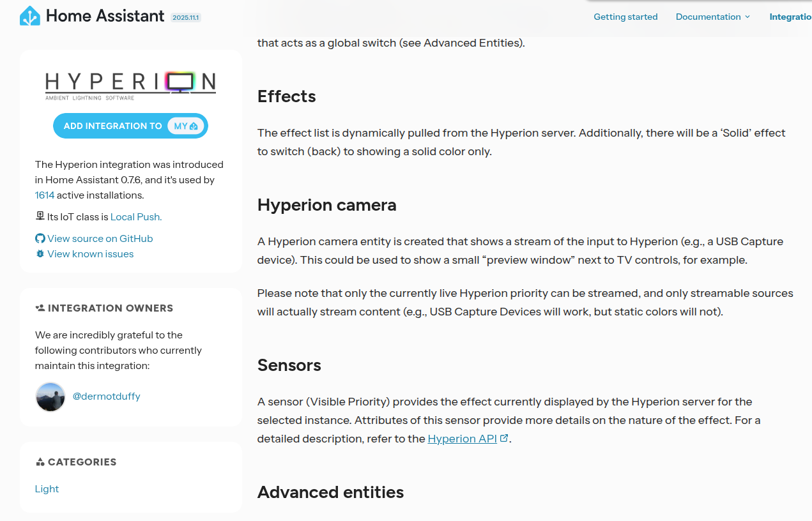Viewport: 812px width, 521px height.
Task: Click the Integration Owners people icon
Action: (40, 308)
